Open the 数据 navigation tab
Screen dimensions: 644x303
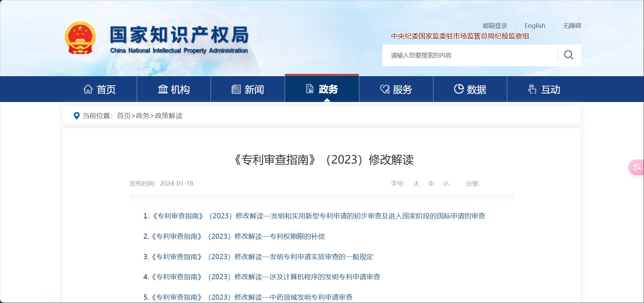point(470,89)
